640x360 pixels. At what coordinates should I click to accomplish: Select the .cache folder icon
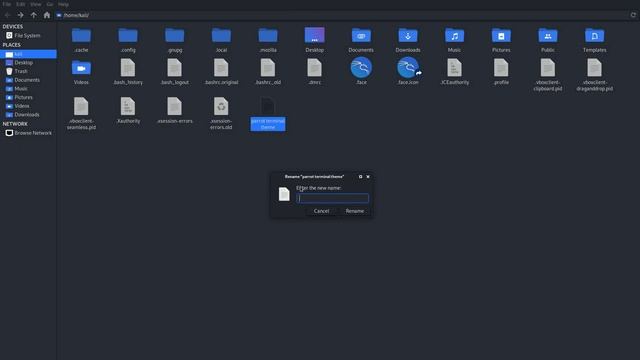(x=81, y=36)
